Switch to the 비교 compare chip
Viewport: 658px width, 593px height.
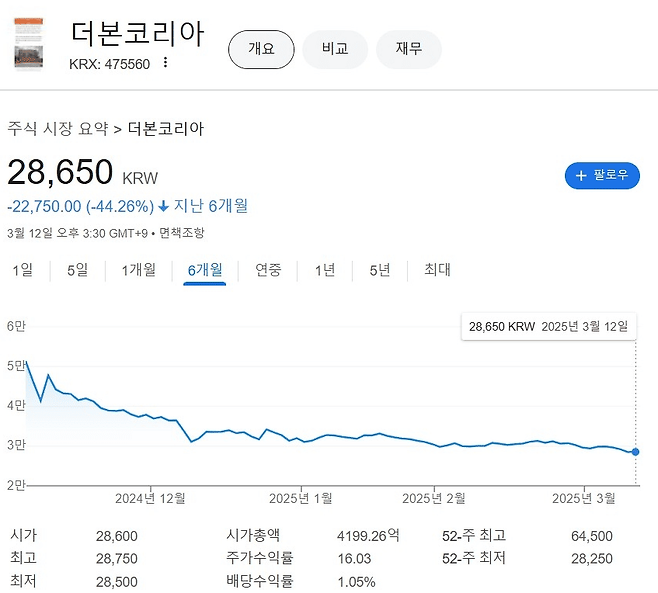335,49
